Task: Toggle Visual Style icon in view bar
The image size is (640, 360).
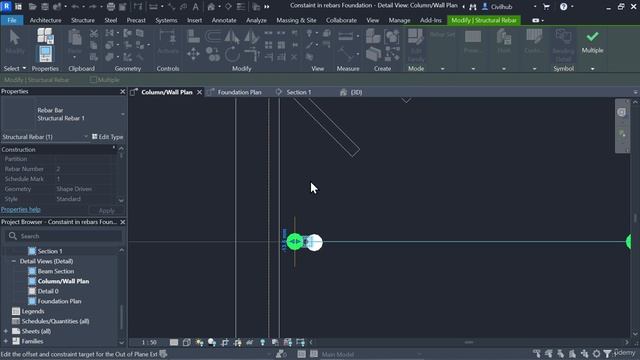Action: (187, 342)
